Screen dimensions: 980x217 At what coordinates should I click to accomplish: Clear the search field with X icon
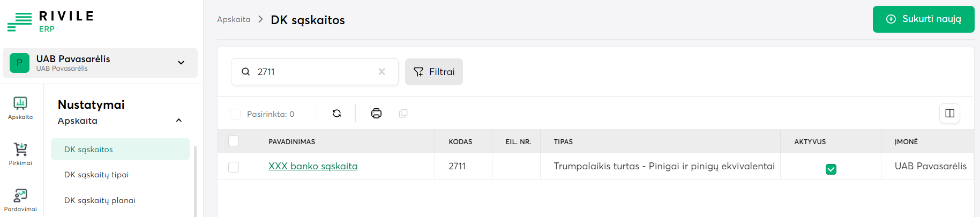coord(381,72)
